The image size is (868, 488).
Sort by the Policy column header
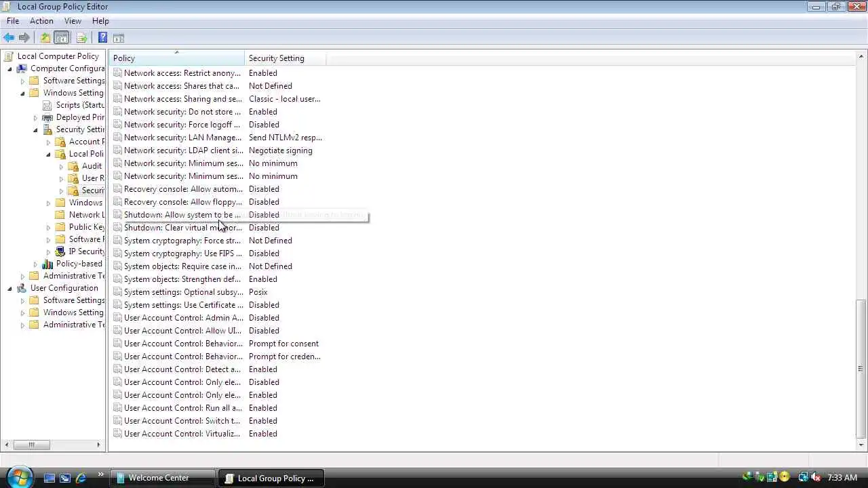coord(176,58)
